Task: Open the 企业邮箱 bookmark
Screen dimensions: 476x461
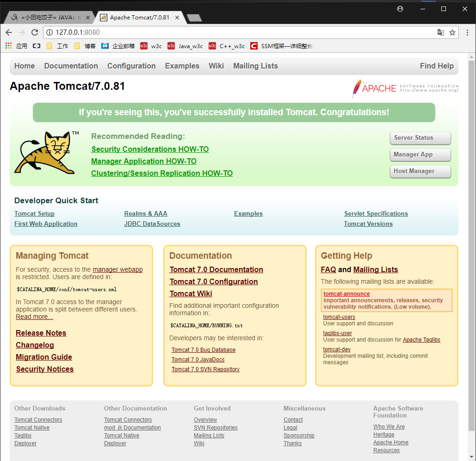Action: point(118,46)
